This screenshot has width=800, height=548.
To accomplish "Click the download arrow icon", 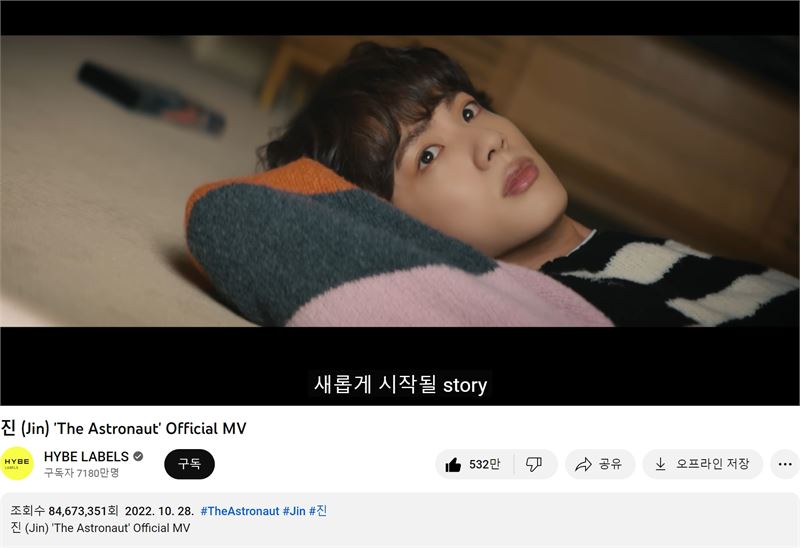I will (x=660, y=464).
